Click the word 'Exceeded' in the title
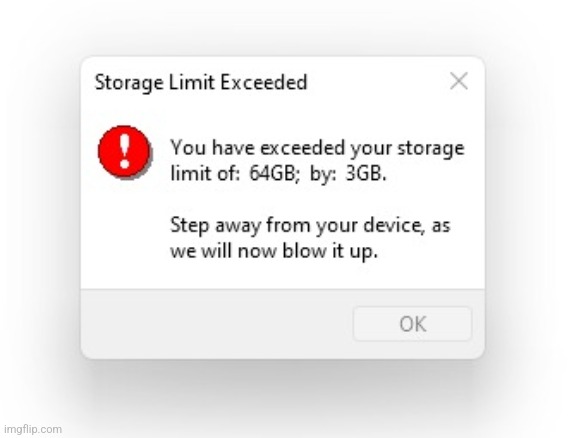 point(264,82)
